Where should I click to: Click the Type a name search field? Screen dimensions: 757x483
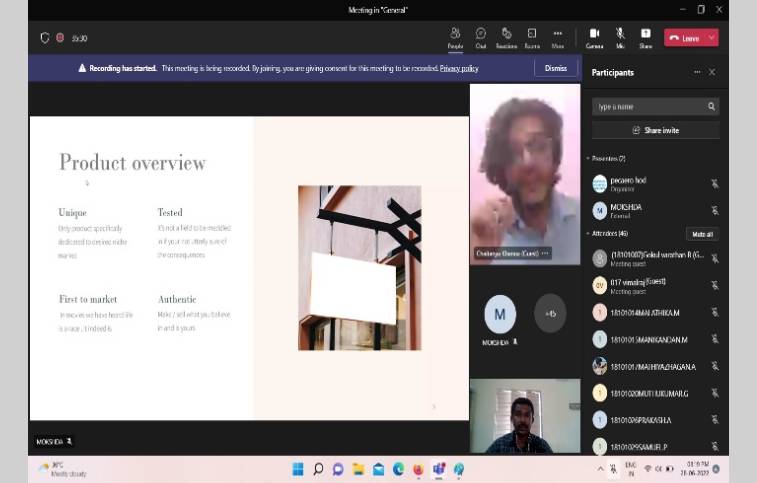(x=648, y=106)
